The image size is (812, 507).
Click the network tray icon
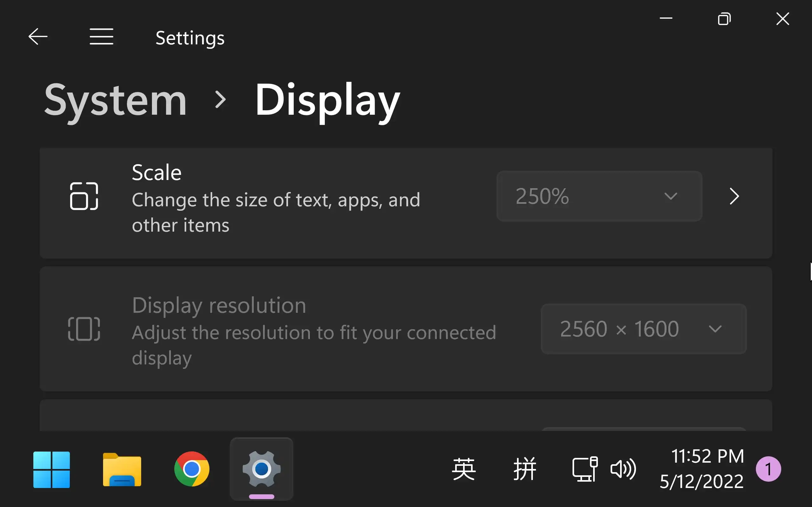click(585, 469)
